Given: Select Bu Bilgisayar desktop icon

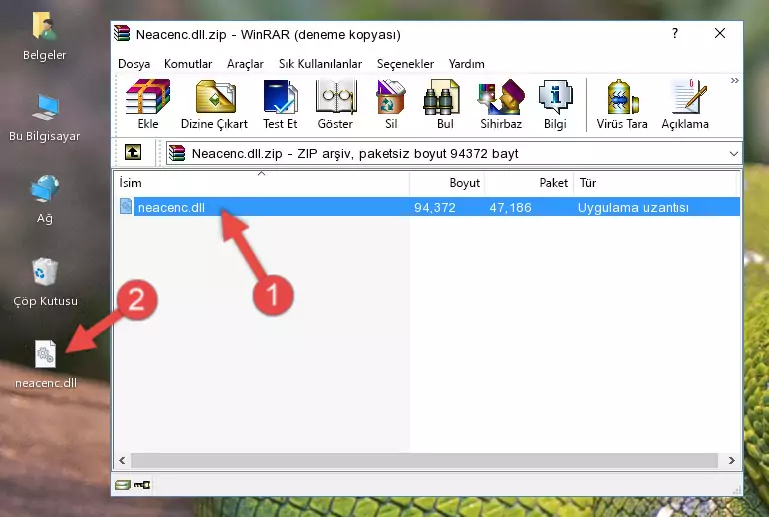Looking at the screenshot, I should pyautogui.click(x=45, y=118).
